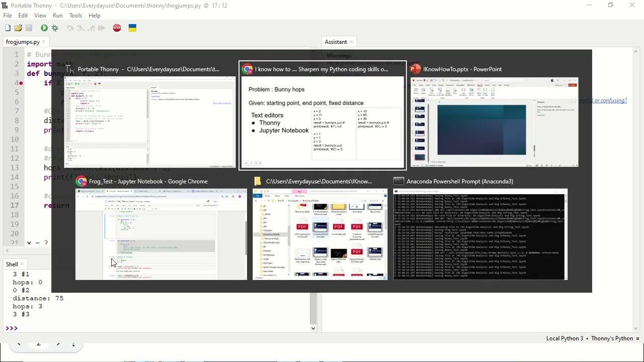
Task: Click shell output line 'distance: 75'
Action: (x=38, y=298)
